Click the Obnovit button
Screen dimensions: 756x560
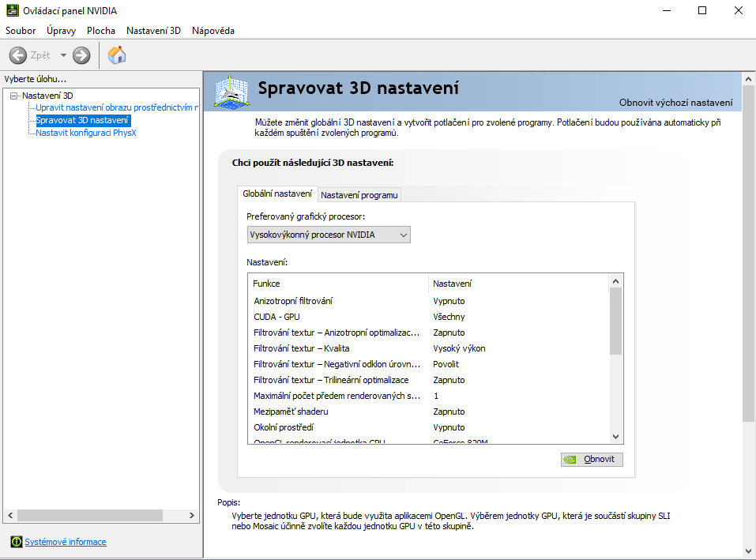tap(592, 459)
